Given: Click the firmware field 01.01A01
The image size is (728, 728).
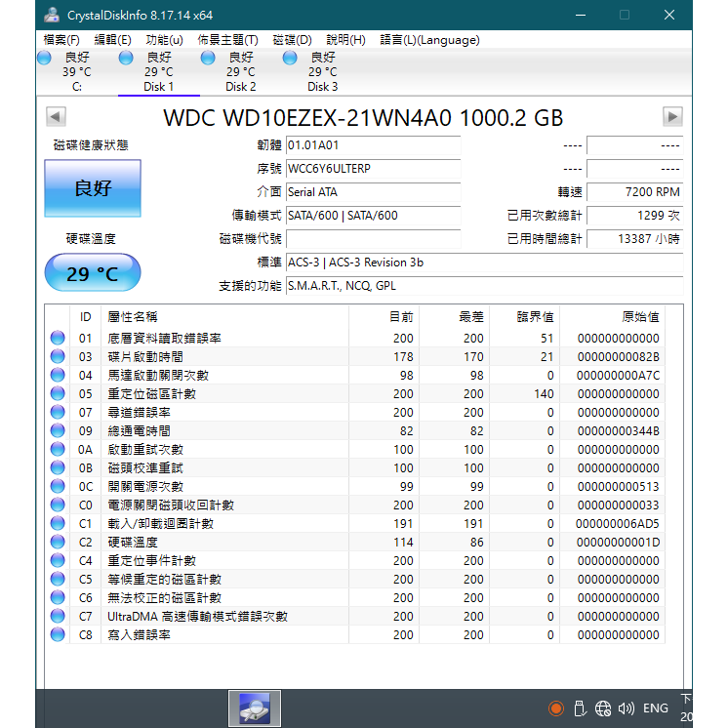Looking at the screenshot, I should pyautogui.click(x=374, y=145).
